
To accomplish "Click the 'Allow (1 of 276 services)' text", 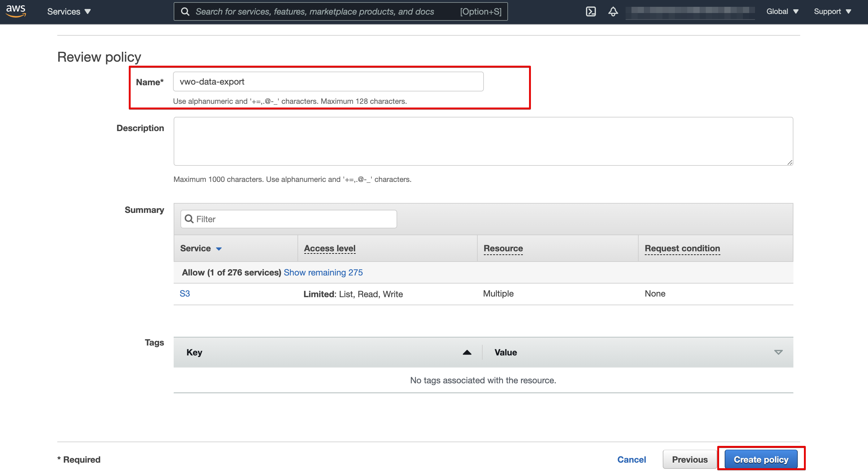I will 232,272.
